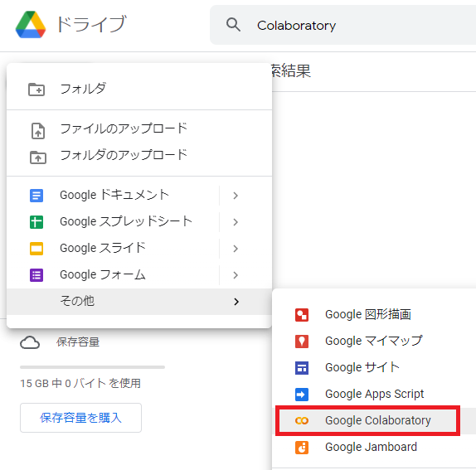Click the Google Drive logo icon
The height and width of the screenshot is (470, 476).
31,25
